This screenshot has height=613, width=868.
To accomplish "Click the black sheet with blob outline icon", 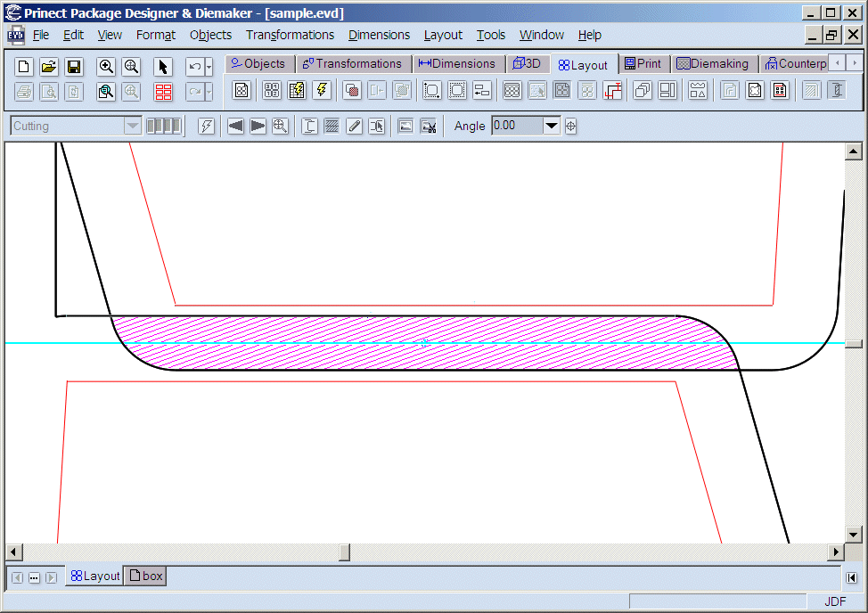I will point(755,90).
